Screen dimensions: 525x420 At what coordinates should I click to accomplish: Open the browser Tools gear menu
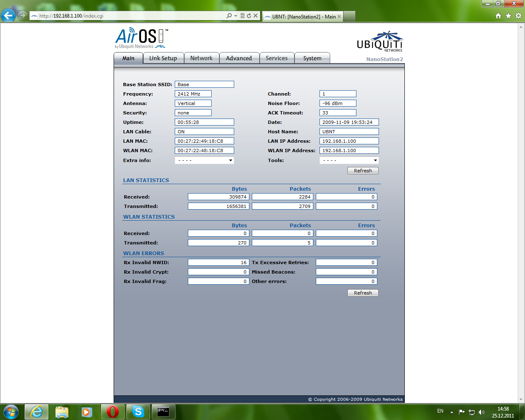click(518, 16)
